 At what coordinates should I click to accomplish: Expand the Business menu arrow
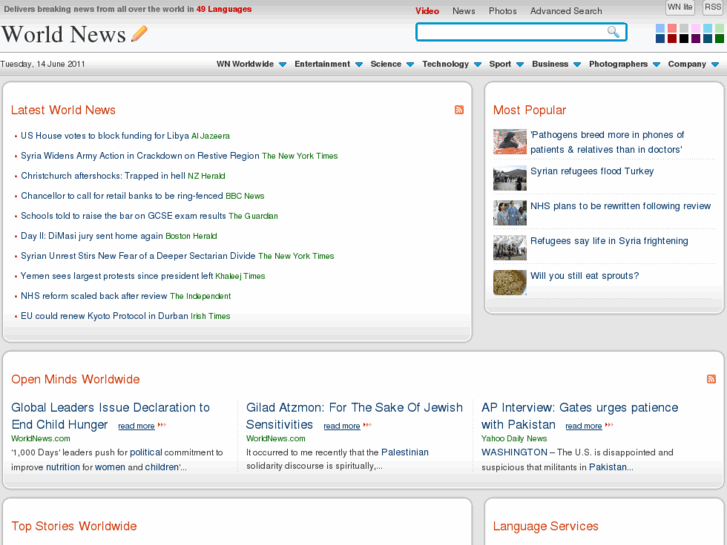click(x=577, y=64)
